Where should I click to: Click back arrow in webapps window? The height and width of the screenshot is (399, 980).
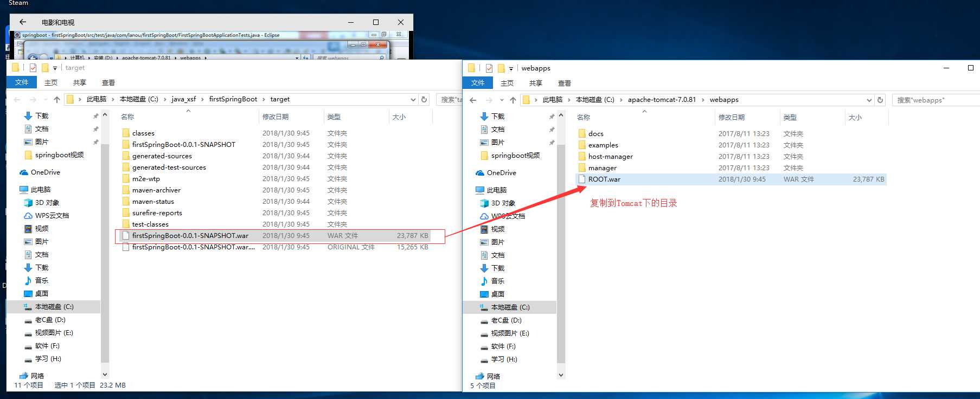(473, 100)
